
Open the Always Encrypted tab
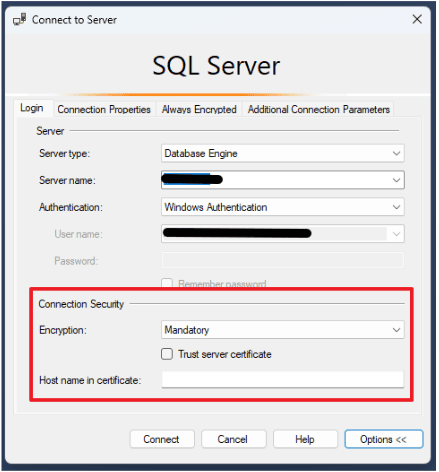click(x=199, y=109)
